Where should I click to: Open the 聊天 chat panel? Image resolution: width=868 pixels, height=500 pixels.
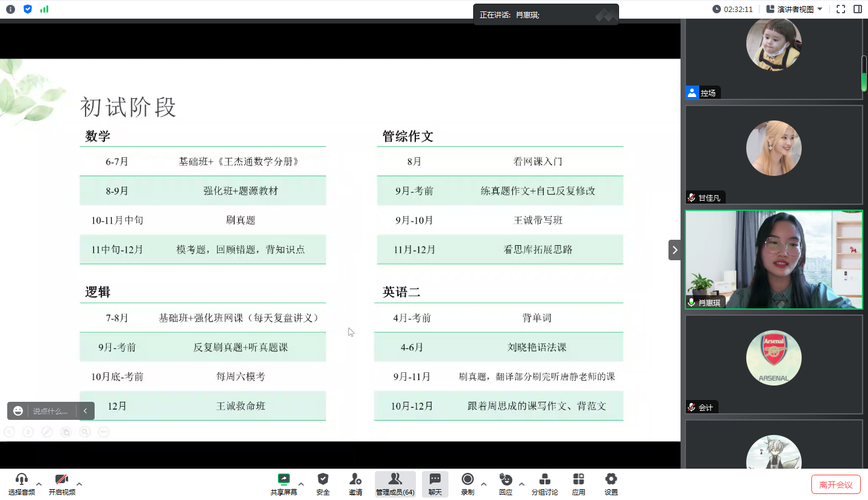click(435, 484)
